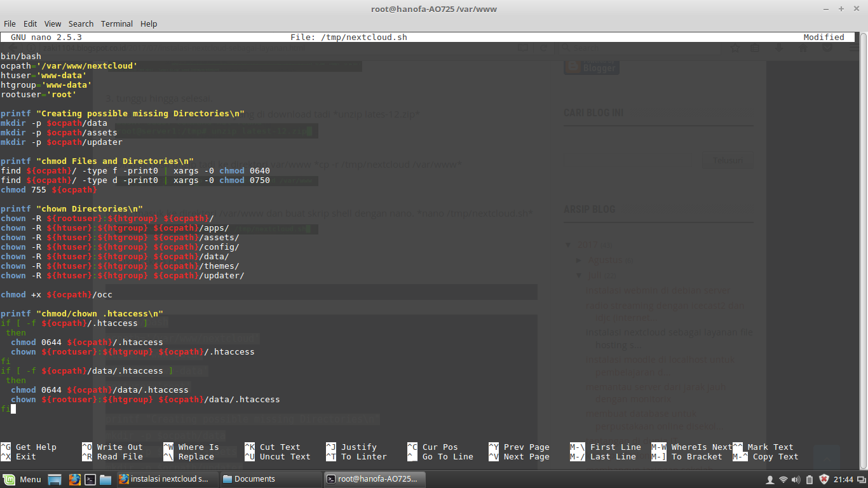The image size is (868, 488).
Task: Click the 'File: /tmp/nextcloud.sh' title text
Action: 349,37
